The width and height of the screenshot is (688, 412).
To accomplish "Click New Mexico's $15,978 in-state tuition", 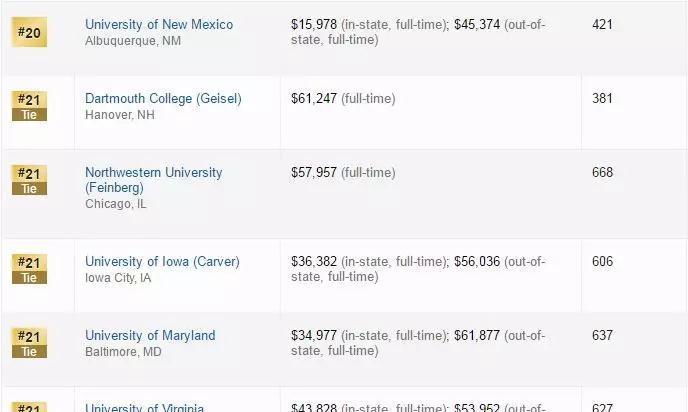I will [314, 25].
